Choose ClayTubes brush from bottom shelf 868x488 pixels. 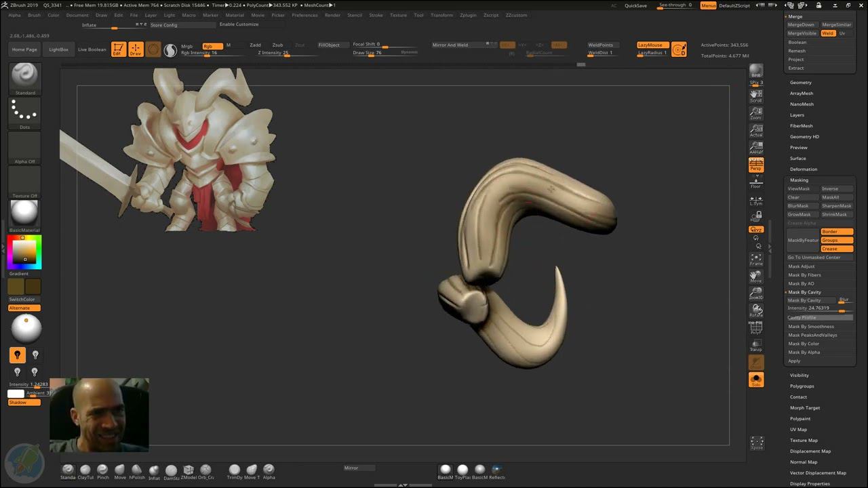[85, 470]
